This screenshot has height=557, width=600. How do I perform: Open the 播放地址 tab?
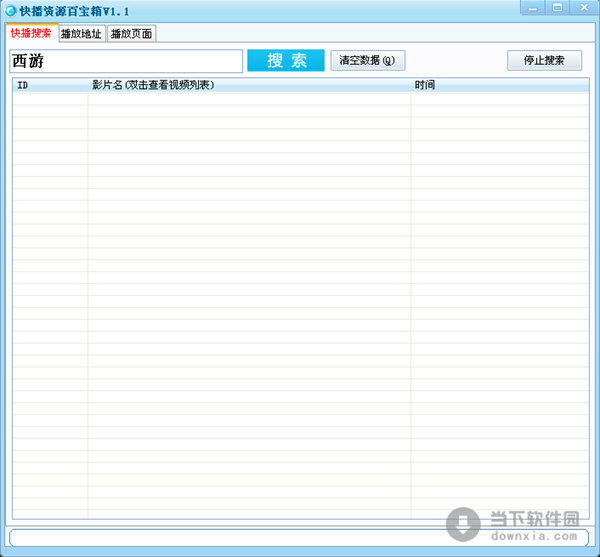click(x=82, y=34)
